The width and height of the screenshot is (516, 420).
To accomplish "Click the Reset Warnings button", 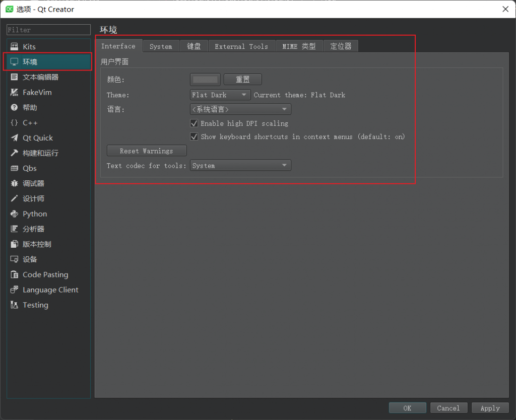I will (x=147, y=151).
